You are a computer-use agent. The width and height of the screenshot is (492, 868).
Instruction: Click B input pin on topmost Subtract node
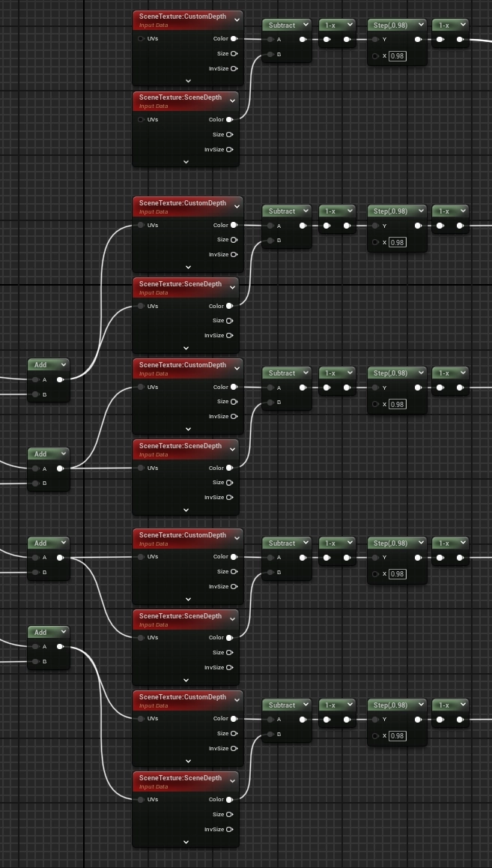click(x=270, y=55)
